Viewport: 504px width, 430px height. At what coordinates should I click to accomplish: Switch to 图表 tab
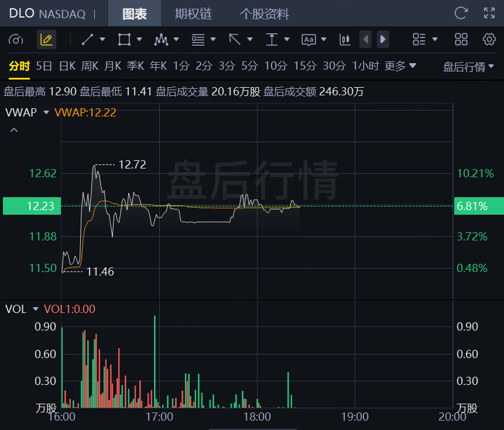click(x=135, y=13)
